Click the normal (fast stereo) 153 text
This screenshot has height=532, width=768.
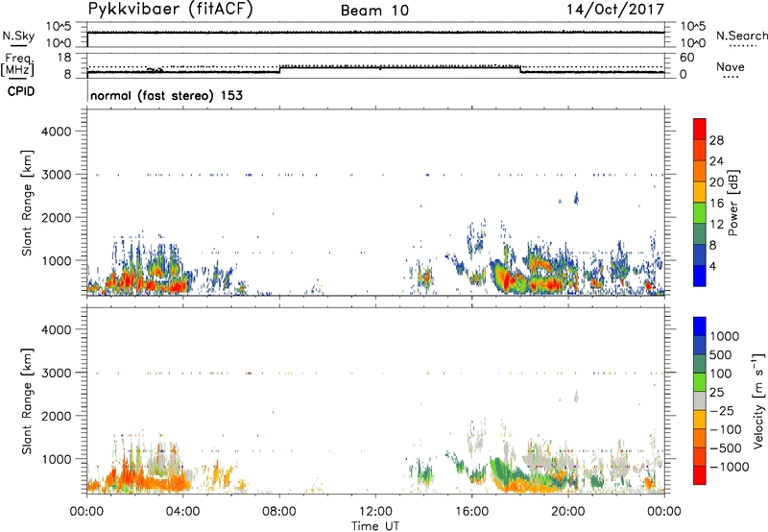pyautogui.click(x=166, y=95)
